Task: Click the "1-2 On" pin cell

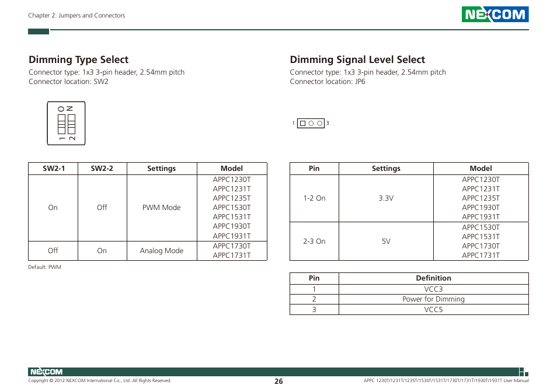Action: click(x=314, y=198)
